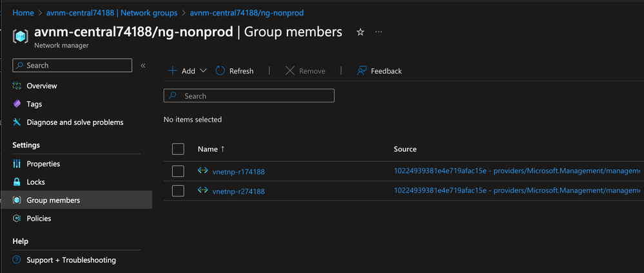Screen dimensions: 644x273
Task: Go to Home breadcrumb link
Action: 23,13
